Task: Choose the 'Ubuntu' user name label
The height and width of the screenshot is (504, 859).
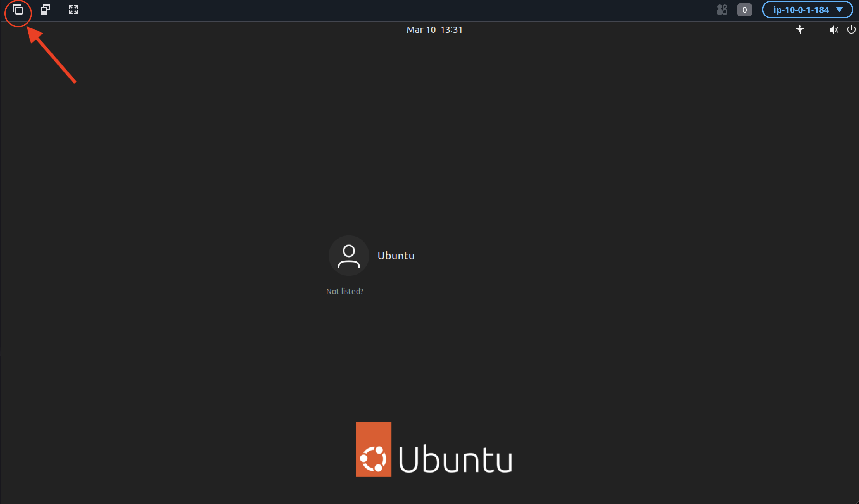Action: [396, 256]
